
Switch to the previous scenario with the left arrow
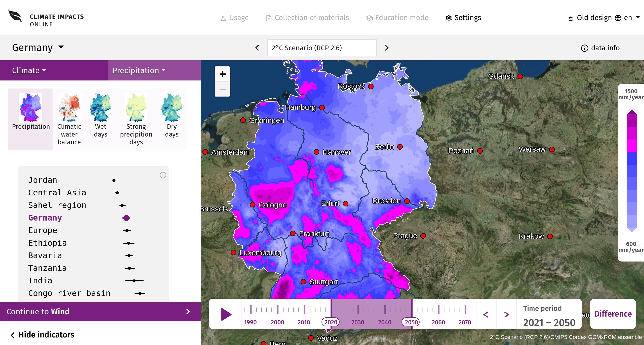[257, 48]
